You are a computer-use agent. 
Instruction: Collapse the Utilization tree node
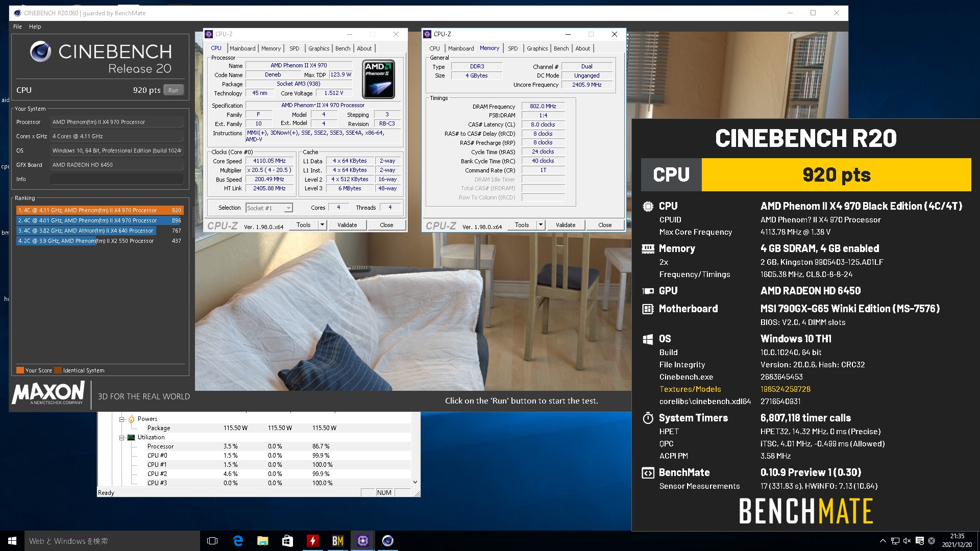point(122,438)
